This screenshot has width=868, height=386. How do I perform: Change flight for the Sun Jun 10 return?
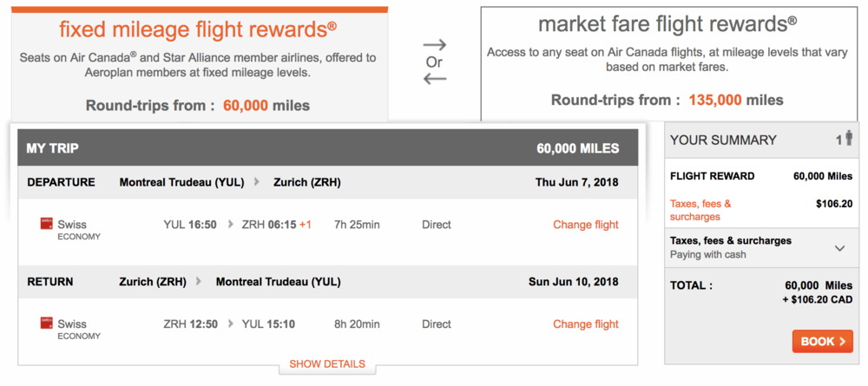(586, 324)
